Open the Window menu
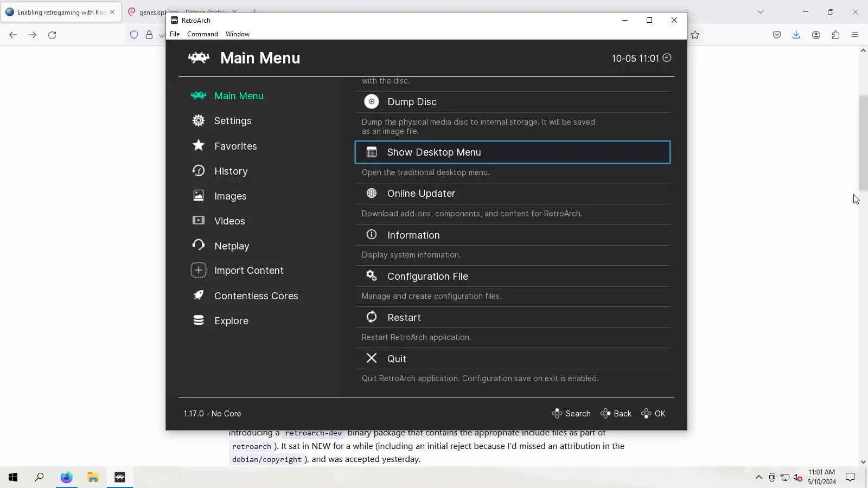Viewport: 868px width, 488px height. click(x=238, y=34)
